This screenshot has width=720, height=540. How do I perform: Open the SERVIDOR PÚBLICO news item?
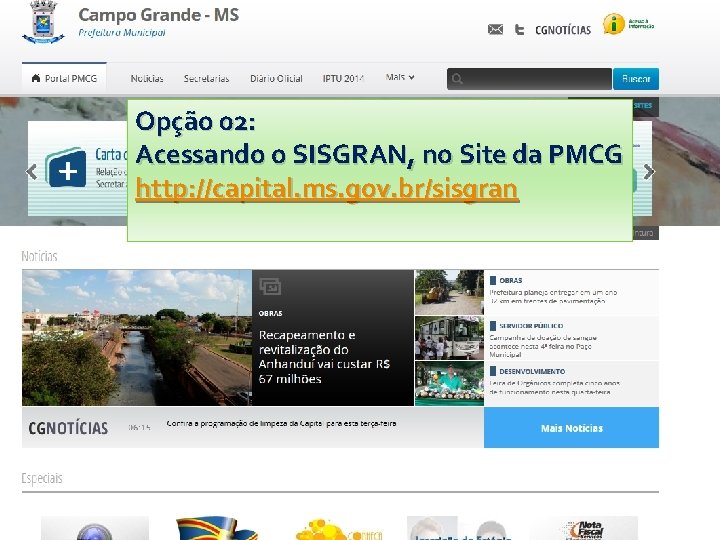click(571, 338)
